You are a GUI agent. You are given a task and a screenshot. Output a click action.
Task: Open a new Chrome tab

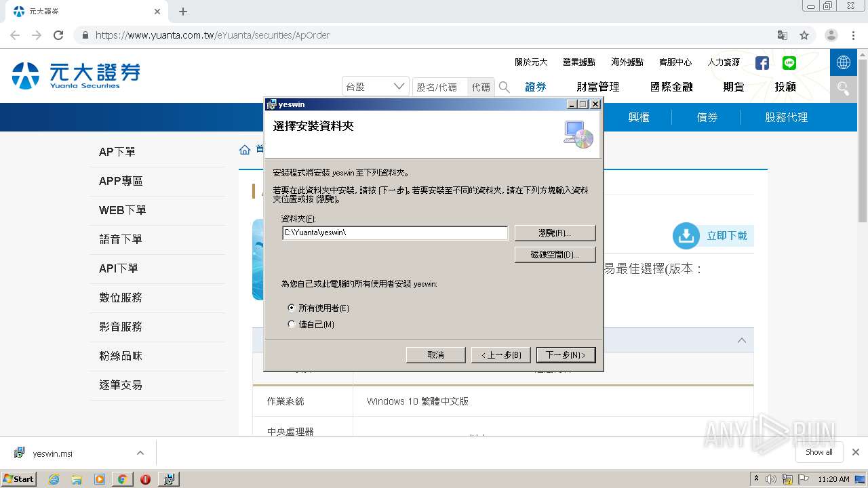(183, 12)
